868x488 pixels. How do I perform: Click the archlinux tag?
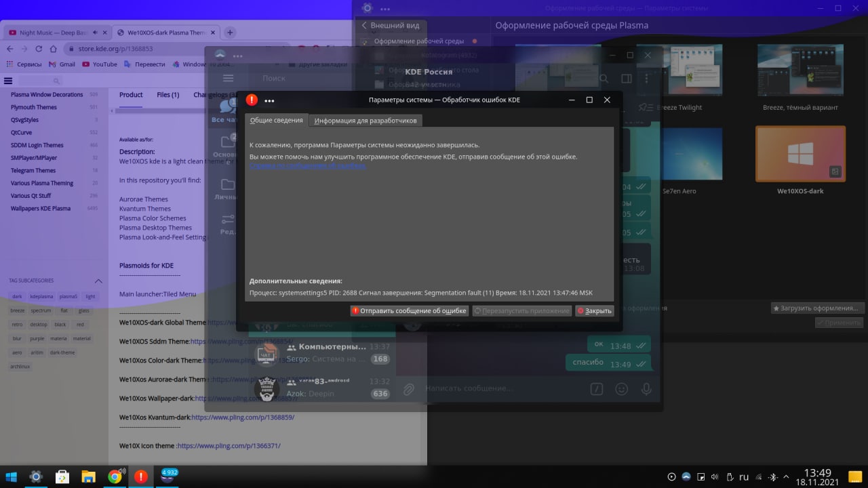point(19,366)
